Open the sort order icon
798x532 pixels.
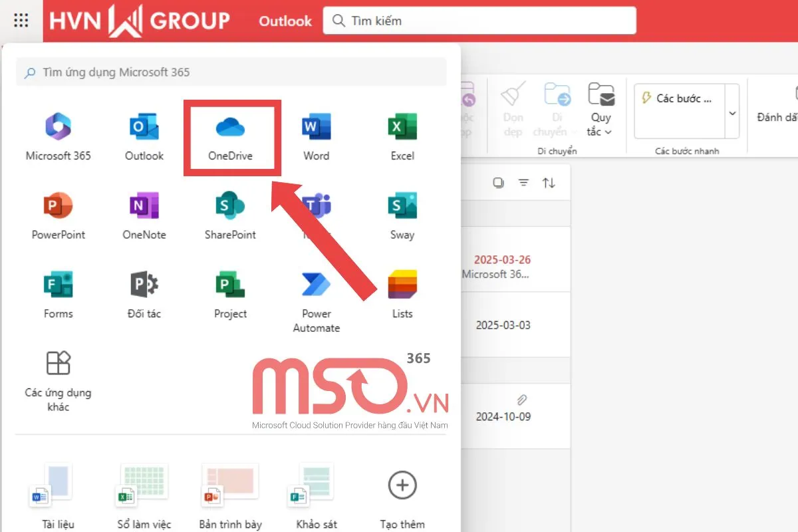[549, 183]
